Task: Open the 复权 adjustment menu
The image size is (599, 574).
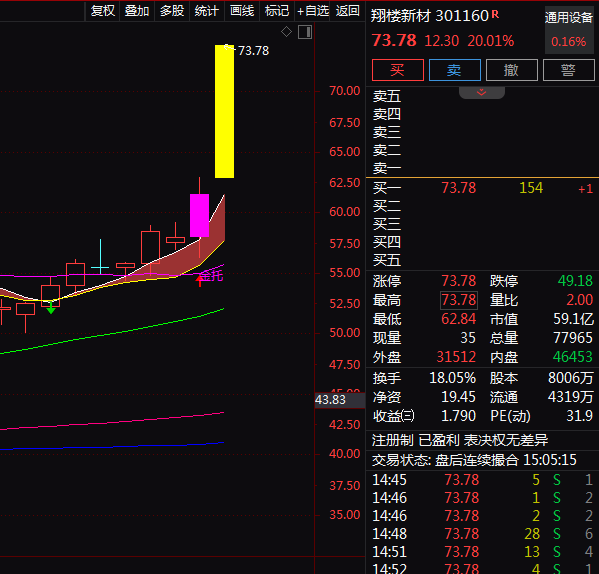Action: pos(102,10)
